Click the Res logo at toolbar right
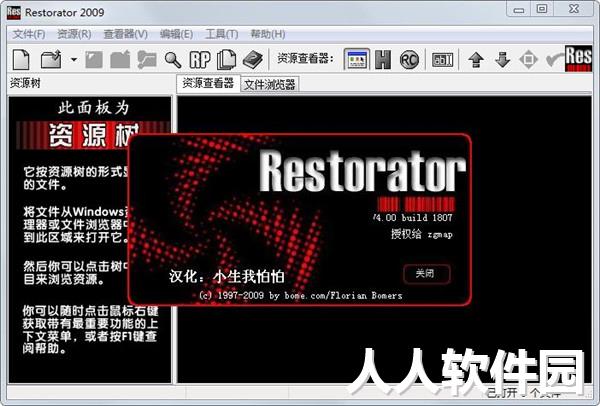The height and width of the screenshot is (406, 600). pyautogui.click(x=578, y=58)
